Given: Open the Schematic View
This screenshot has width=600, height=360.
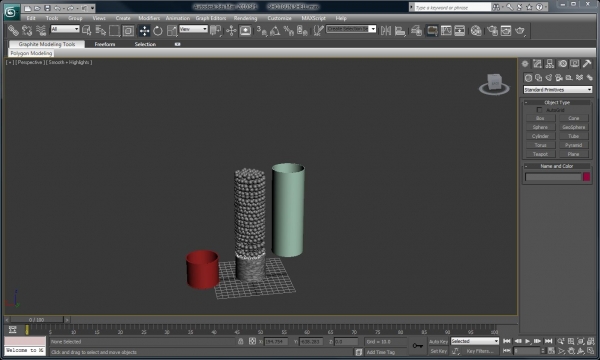Looking at the screenshot, I should pos(460,31).
